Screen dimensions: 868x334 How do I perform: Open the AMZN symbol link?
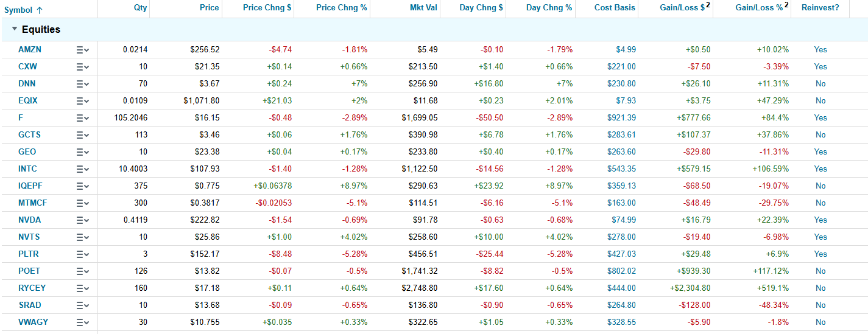30,50
